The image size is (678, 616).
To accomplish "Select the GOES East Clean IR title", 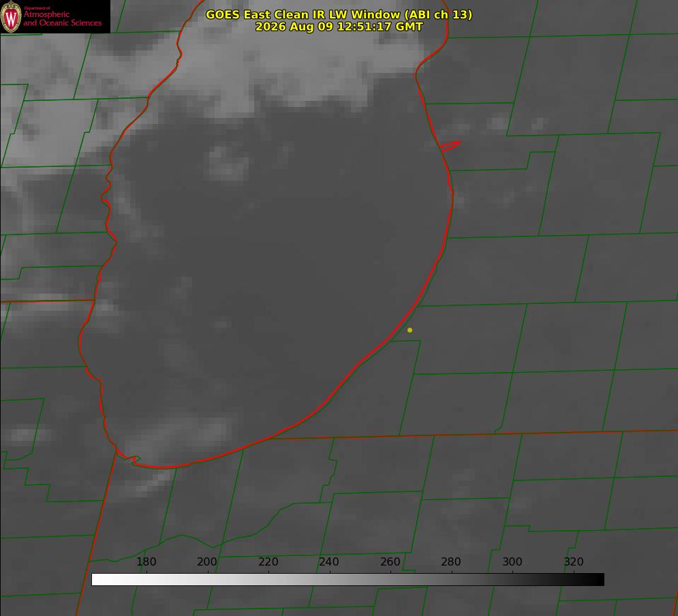I will tap(339, 14).
